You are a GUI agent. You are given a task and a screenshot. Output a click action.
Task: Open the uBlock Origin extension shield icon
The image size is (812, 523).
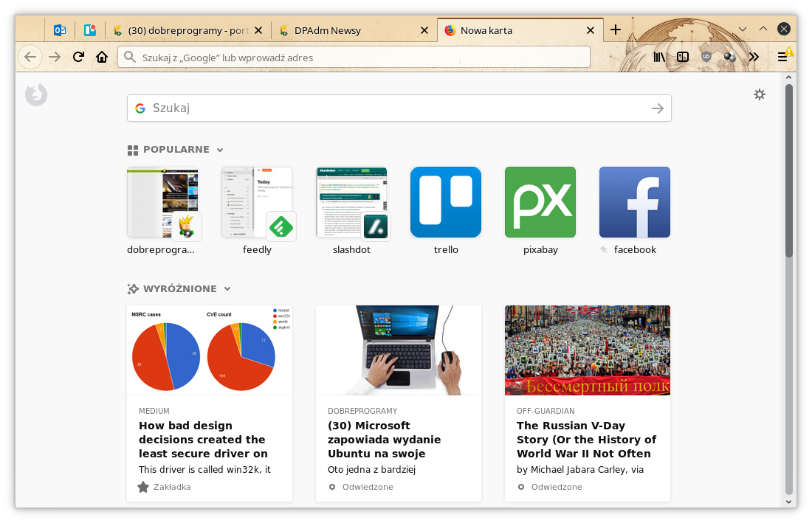pos(706,57)
